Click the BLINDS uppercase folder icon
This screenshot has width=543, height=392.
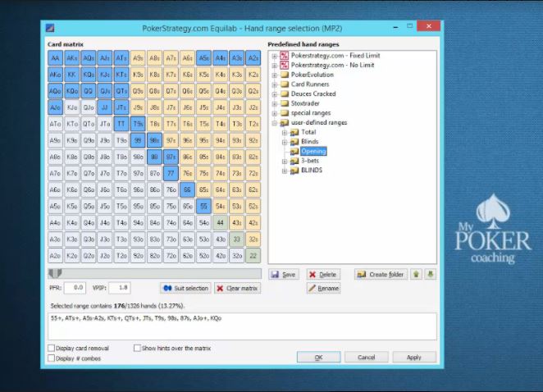click(x=294, y=171)
